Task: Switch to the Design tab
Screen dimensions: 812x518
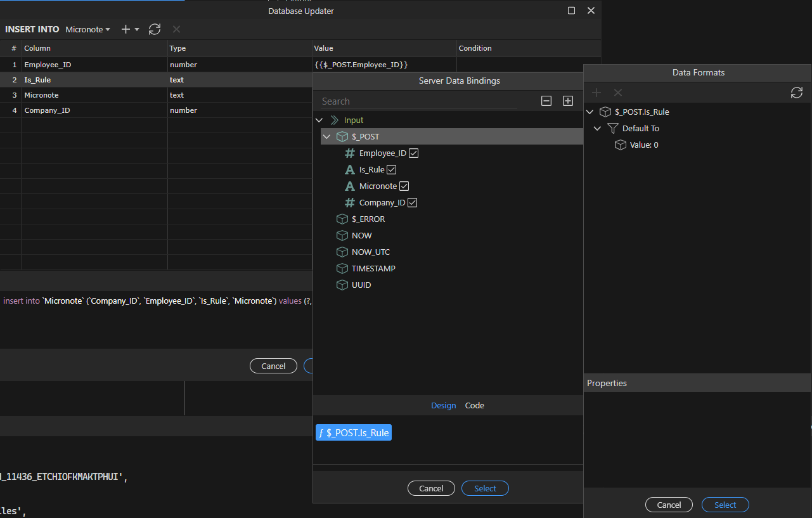Action: (444, 406)
